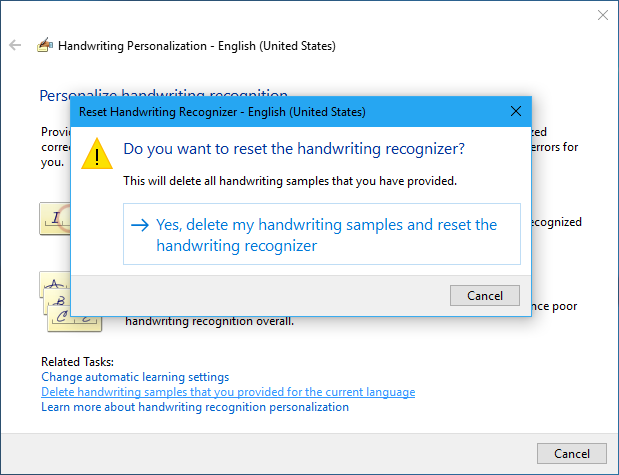The image size is (619, 475).
Task: Close the Reset Handwriting Recognizer dialog
Action: [516, 111]
